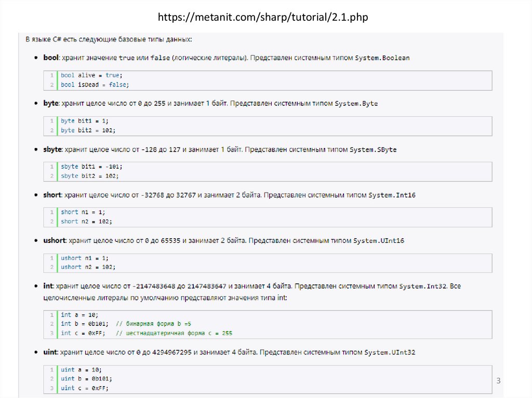
Task: Click the code line 'byte bit2 = 102;'
Action: point(88,130)
